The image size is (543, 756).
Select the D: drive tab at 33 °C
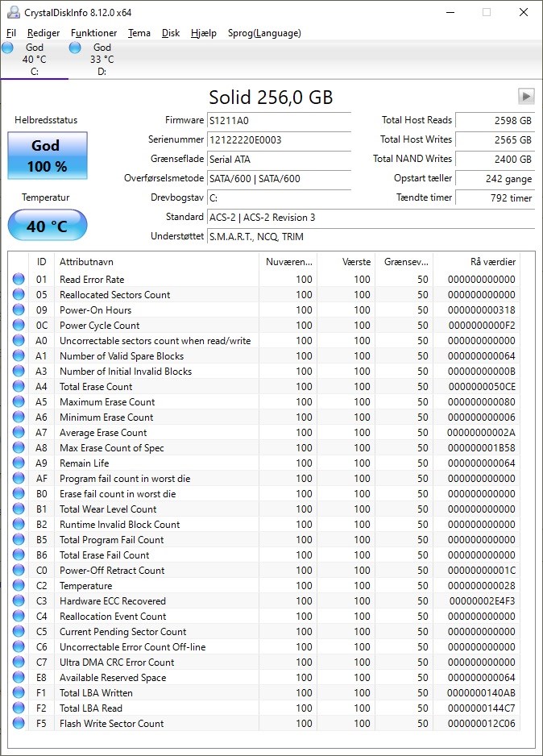102,60
